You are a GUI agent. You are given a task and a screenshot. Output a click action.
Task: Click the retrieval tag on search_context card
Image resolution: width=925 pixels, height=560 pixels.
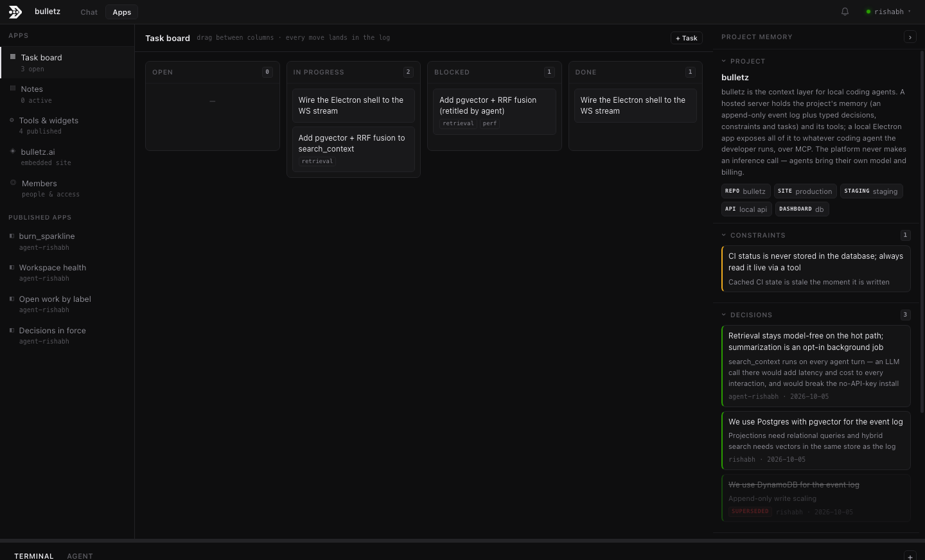click(x=317, y=161)
